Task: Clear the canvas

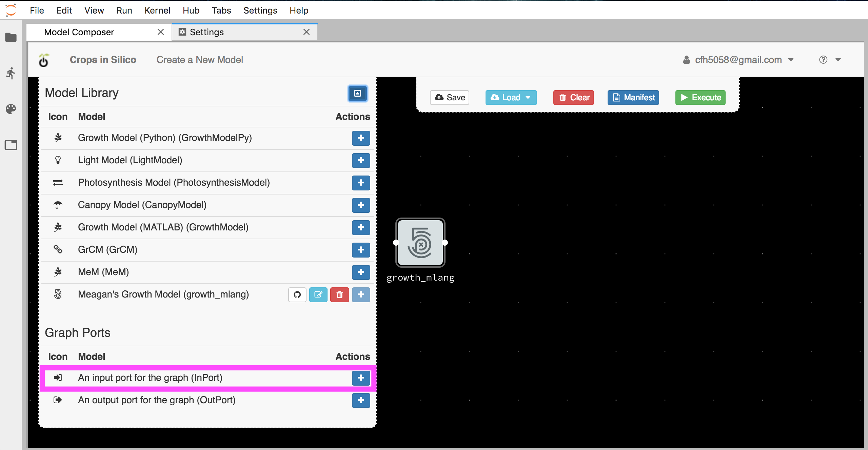Action: [x=574, y=98]
